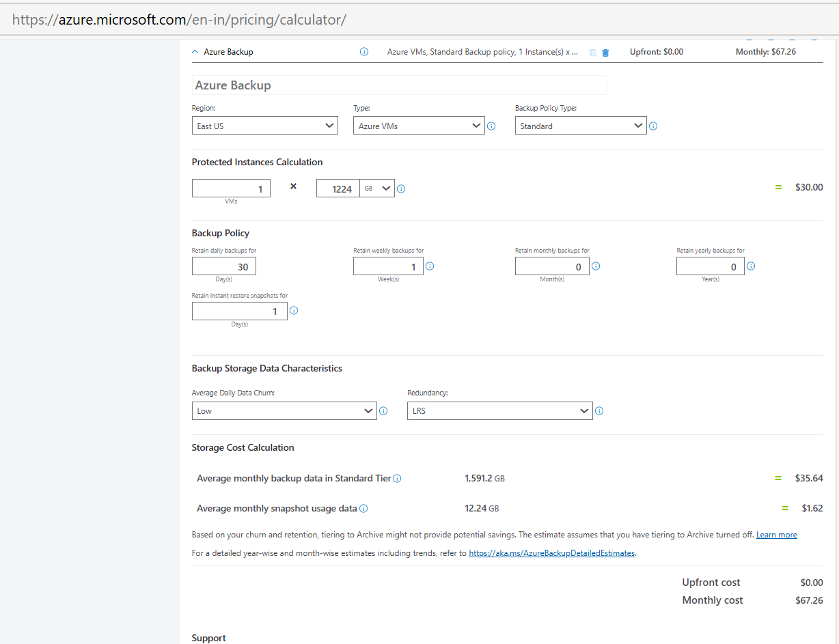Click the 1,591.2 GB backup data value
This screenshot has width=839, height=644.
click(484, 479)
